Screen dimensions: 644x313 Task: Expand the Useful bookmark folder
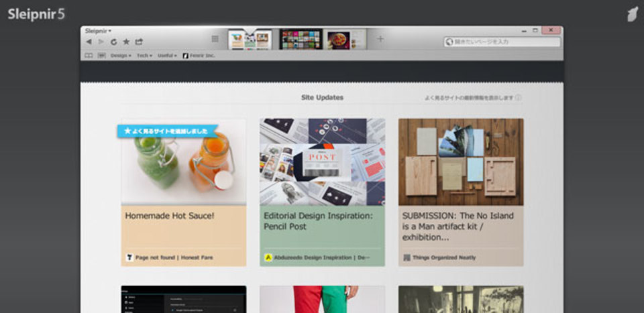167,56
